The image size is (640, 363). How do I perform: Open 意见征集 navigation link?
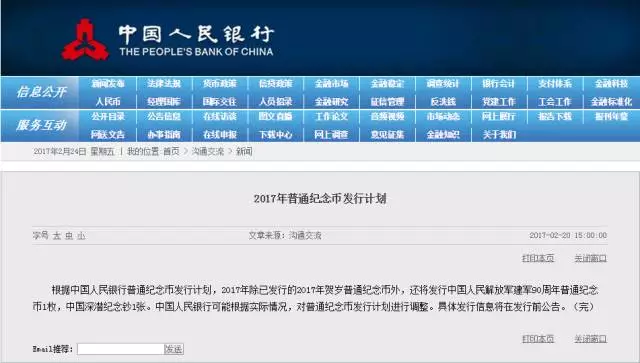point(387,134)
